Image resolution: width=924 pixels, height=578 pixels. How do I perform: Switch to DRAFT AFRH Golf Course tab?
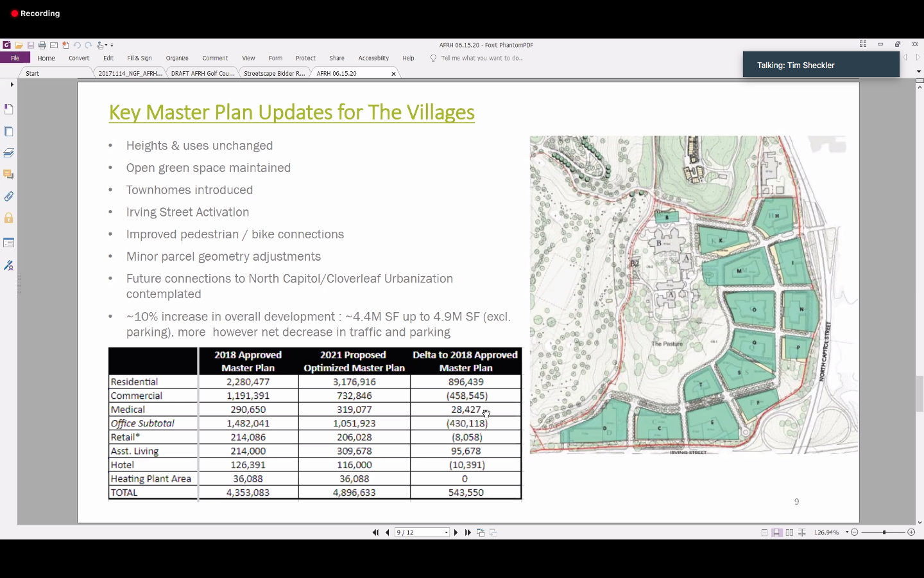[203, 74]
